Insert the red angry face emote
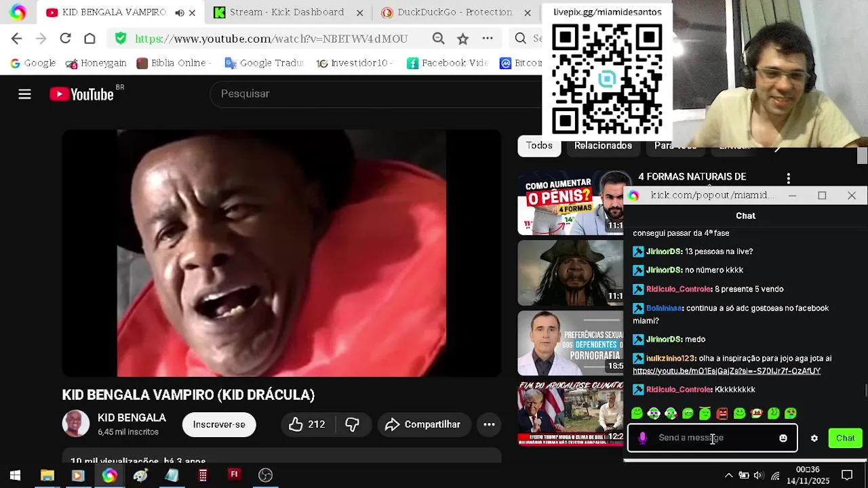The image size is (868, 488). click(x=722, y=413)
